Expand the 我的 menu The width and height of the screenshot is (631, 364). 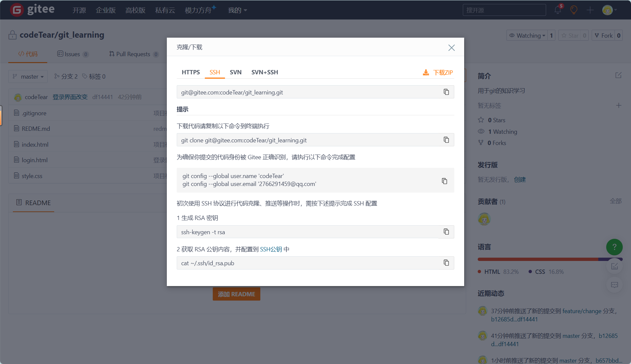click(x=238, y=10)
